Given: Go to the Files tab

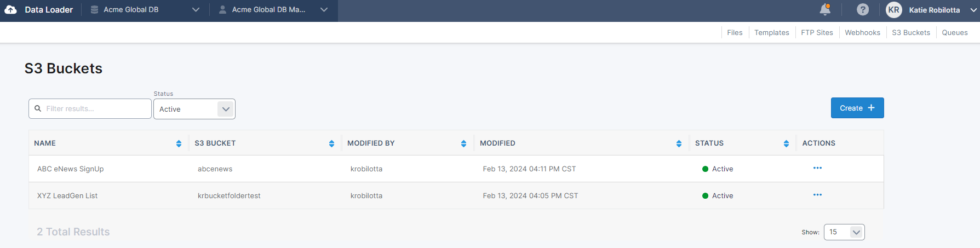Looking at the screenshot, I should point(735,33).
